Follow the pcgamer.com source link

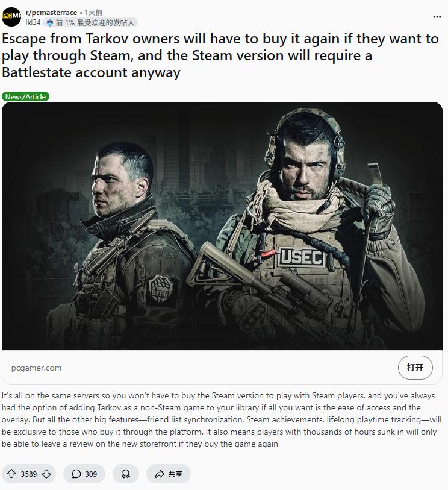(37, 368)
